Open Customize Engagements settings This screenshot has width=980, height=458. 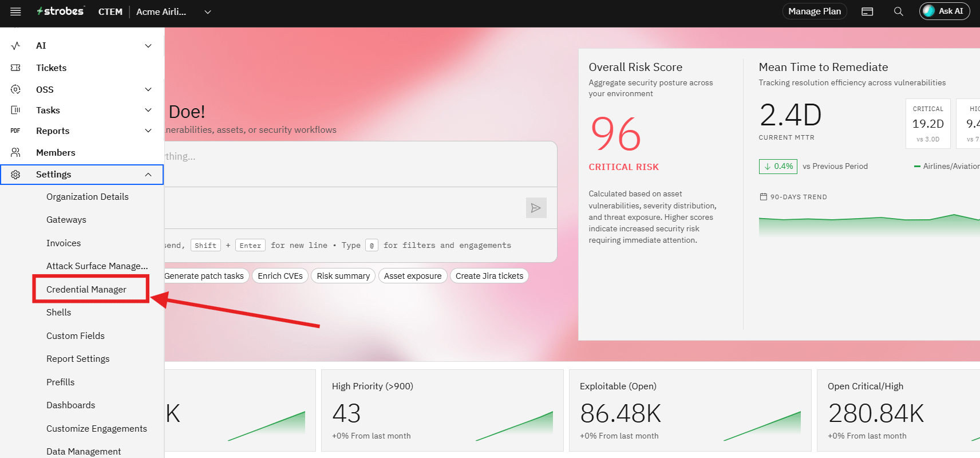[x=97, y=428]
